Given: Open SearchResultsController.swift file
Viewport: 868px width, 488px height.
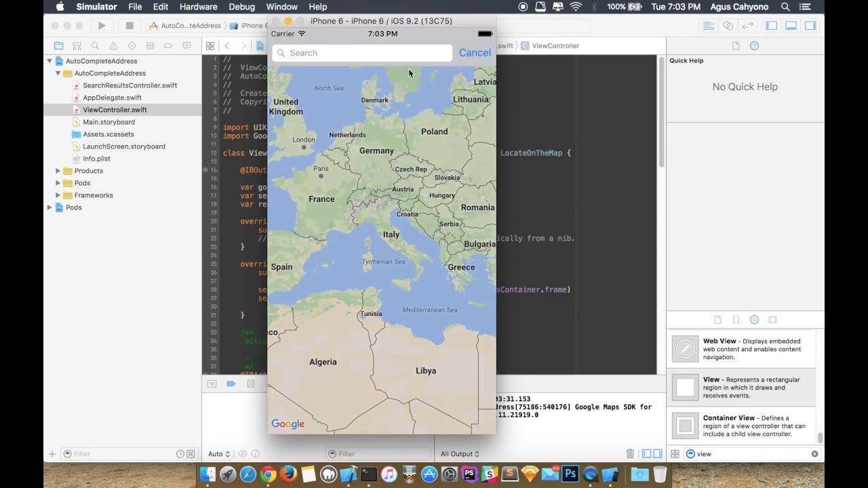Looking at the screenshot, I should (x=130, y=85).
